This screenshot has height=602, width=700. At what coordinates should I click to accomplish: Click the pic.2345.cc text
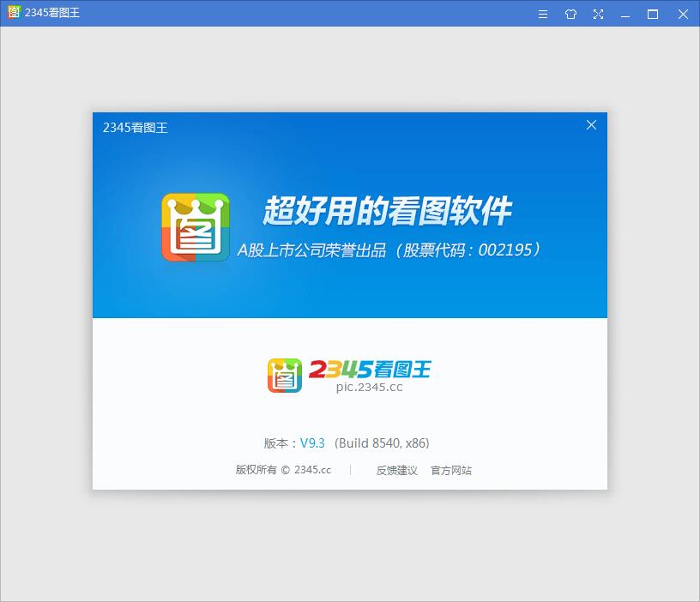pyautogui.click(x=369, y=387)
